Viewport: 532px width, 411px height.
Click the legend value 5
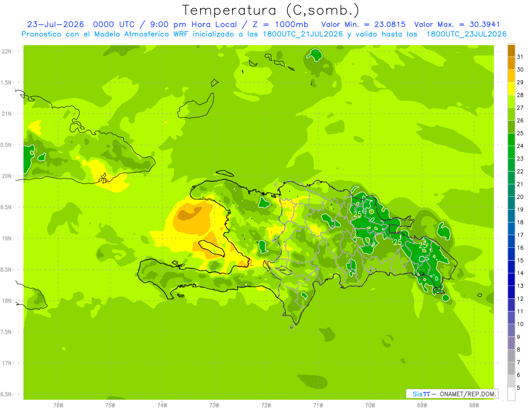point(519,388)
